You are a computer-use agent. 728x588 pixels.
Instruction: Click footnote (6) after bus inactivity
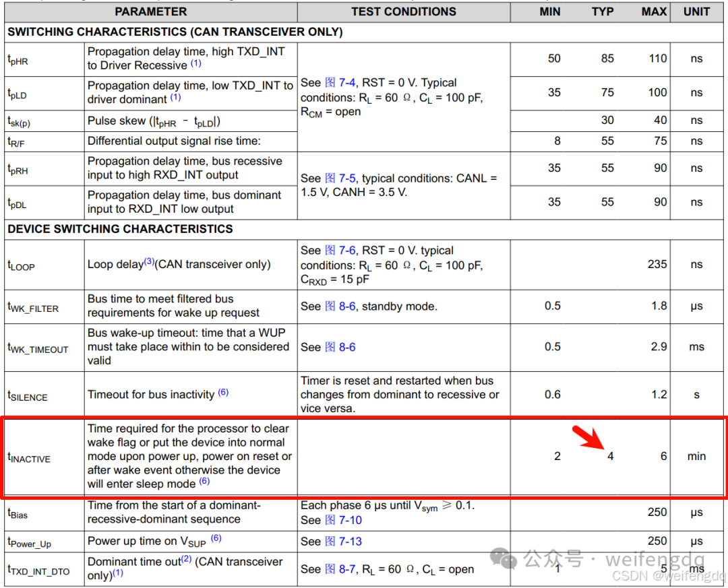223,392
